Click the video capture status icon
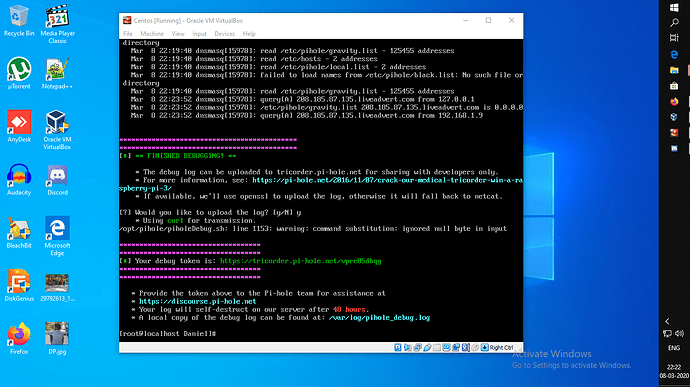The width and height of the screenshot is (690, 387). point(456,347)
